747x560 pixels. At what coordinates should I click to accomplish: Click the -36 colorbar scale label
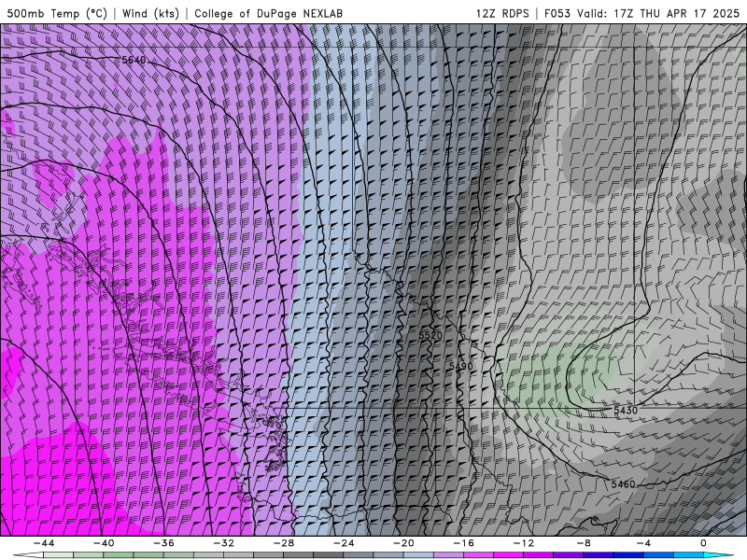pos(164,543)
